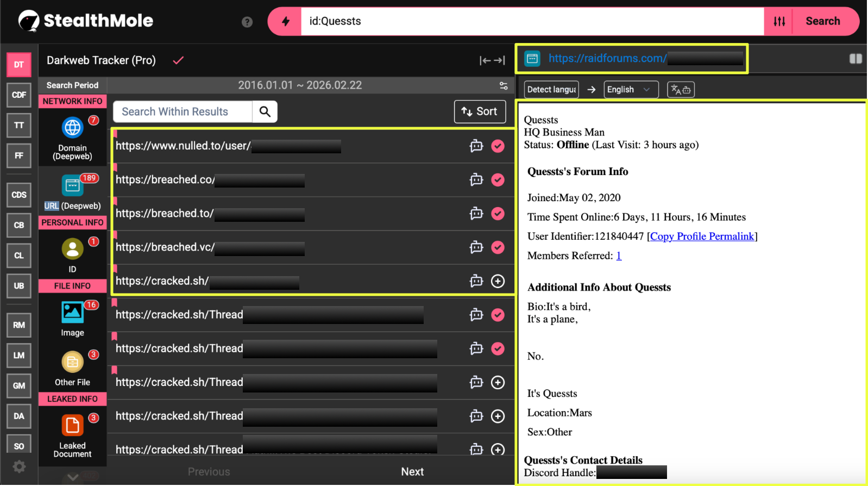Switch to the RM sidebar tab
Image resolution: width=868 pixels, height=486 pixels.
click(19, 325)
